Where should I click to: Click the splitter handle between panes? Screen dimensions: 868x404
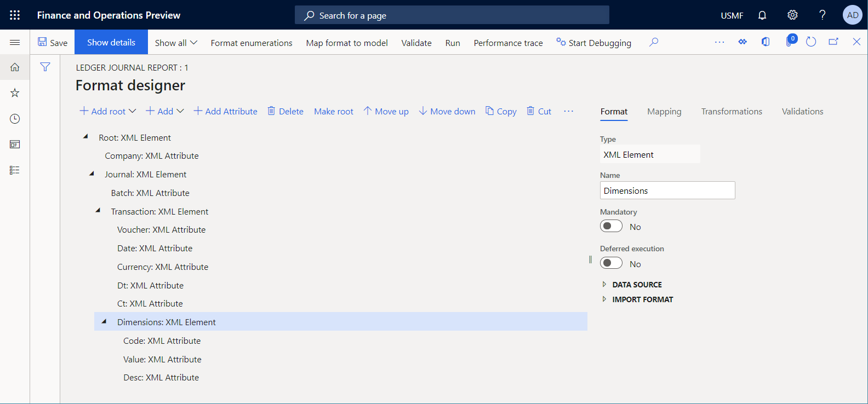pos(590,259)
